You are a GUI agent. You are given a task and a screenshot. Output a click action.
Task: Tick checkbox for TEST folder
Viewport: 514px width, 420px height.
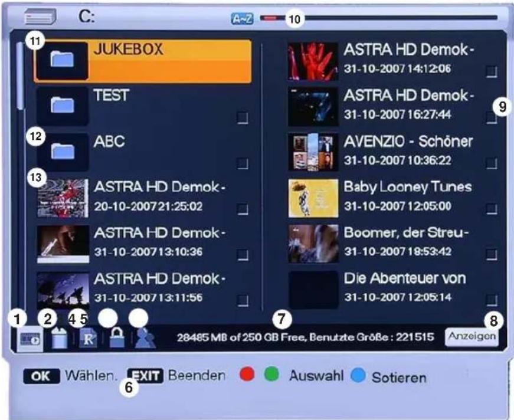click(243, 118)
